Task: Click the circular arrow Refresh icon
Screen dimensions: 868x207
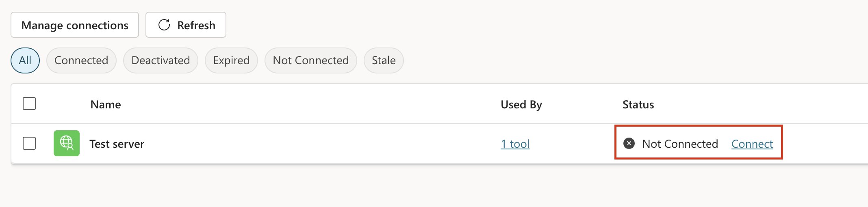Action: pyautogui.click(x=164, y=25)
